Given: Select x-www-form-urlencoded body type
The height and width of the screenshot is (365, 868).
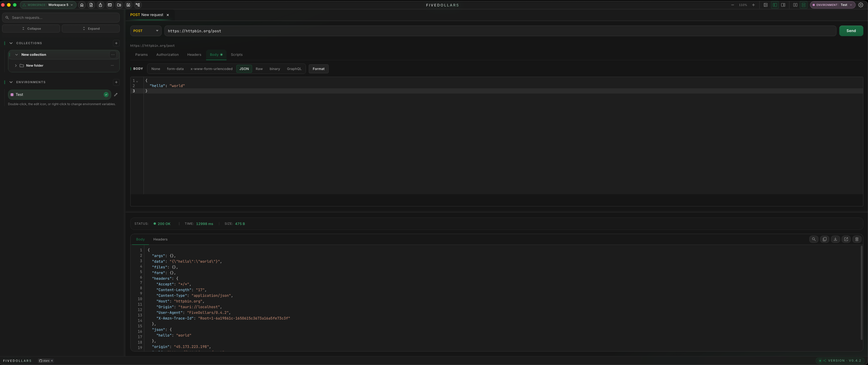Looking at the screenshot, I should (211, 69).
